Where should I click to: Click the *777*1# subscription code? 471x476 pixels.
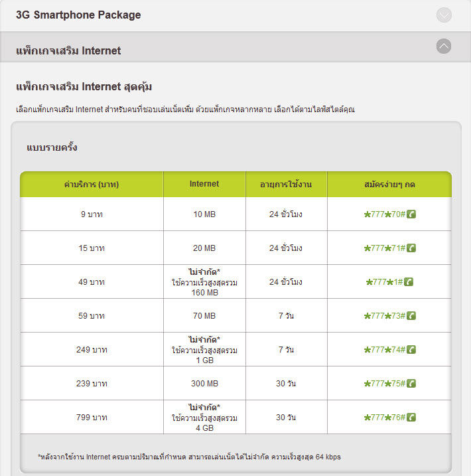(385, 282)
